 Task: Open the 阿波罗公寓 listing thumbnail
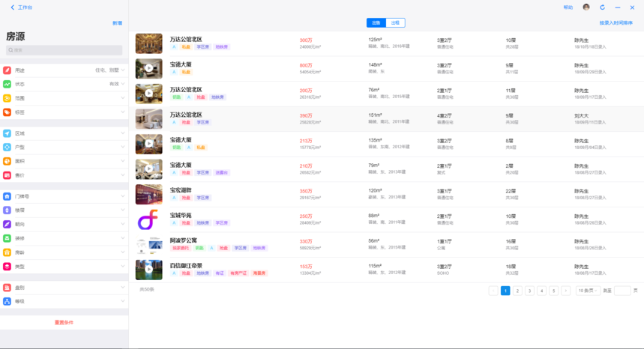click(x=148, y=244)
